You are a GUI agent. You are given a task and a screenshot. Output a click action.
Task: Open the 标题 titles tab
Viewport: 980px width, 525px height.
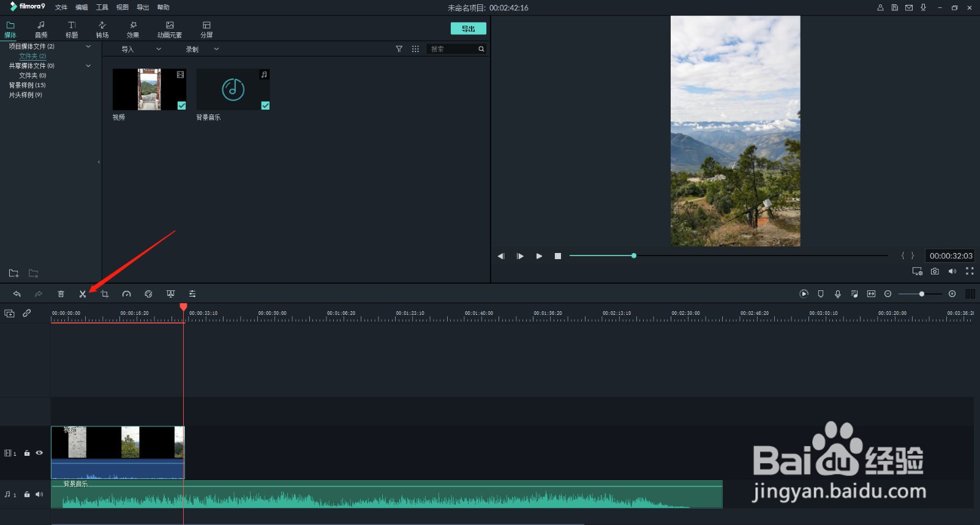click(72, 29)
